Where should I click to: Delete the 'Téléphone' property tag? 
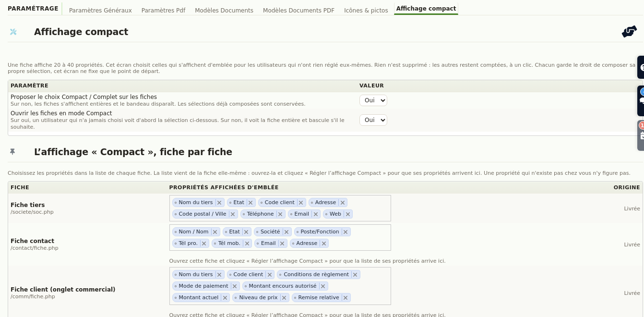(x=280, y=214)
